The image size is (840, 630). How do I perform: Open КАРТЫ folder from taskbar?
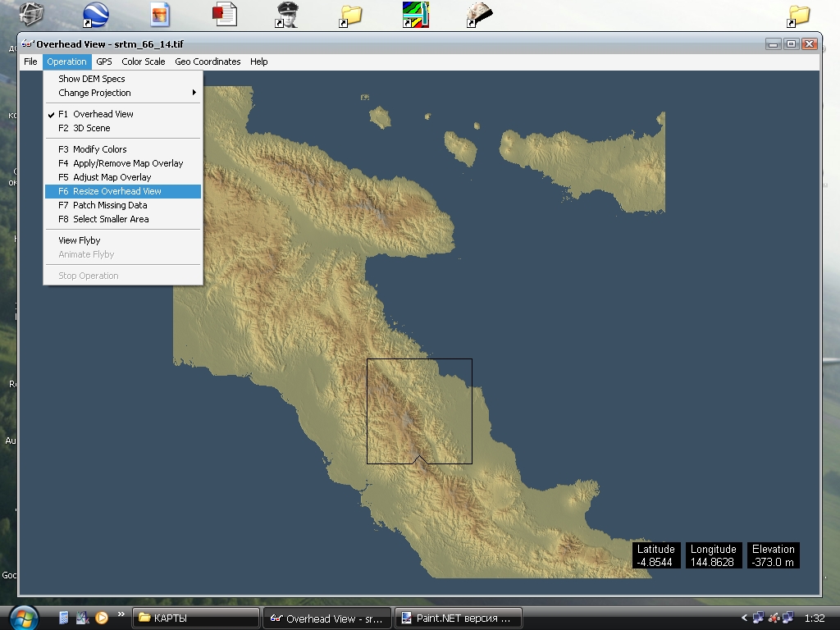coord(195,619)
